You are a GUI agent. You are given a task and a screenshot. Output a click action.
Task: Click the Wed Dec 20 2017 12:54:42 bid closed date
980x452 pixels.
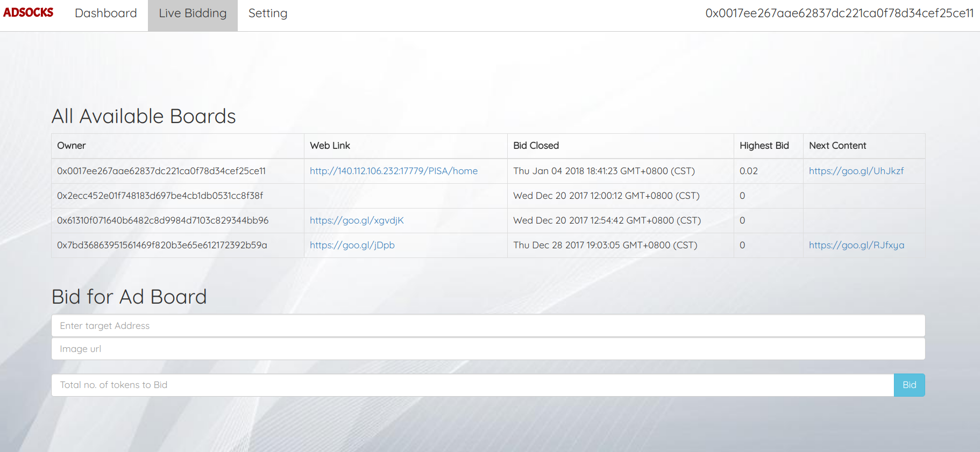pyautogui.click(x=607, y=220)
